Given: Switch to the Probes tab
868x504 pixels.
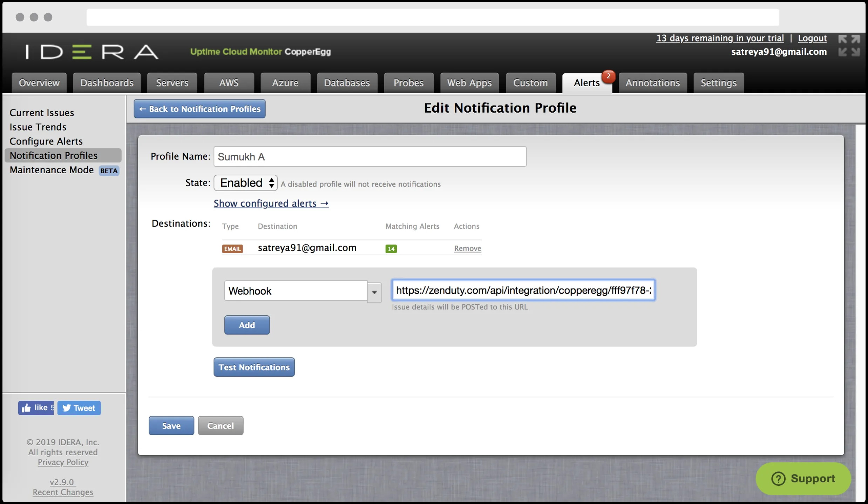Looking at the screenshot, I should (x=408, y=83).
